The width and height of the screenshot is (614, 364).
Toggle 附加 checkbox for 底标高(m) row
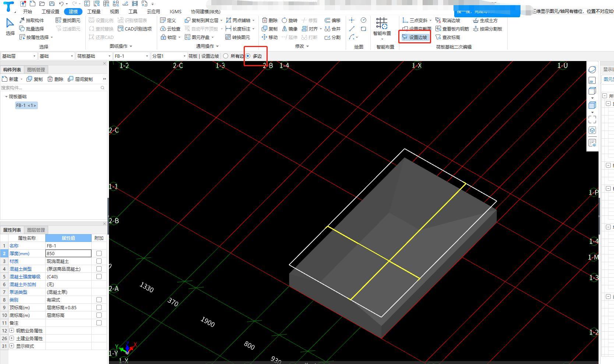[99, 315]
